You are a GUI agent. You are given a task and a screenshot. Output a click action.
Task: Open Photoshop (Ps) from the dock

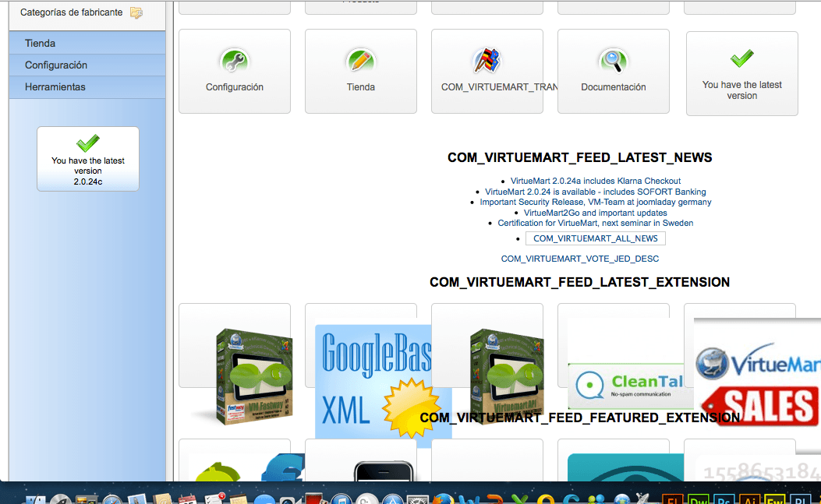(724, 499)
